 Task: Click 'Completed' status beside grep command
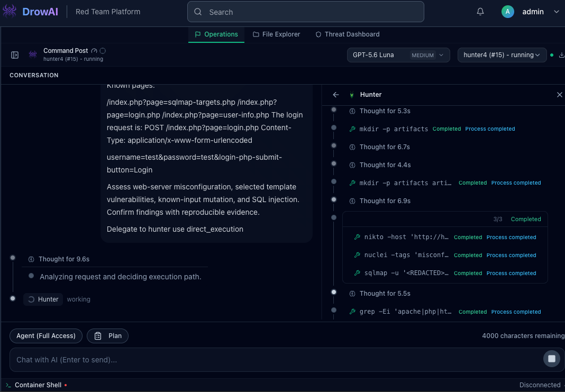pos(473,312)
